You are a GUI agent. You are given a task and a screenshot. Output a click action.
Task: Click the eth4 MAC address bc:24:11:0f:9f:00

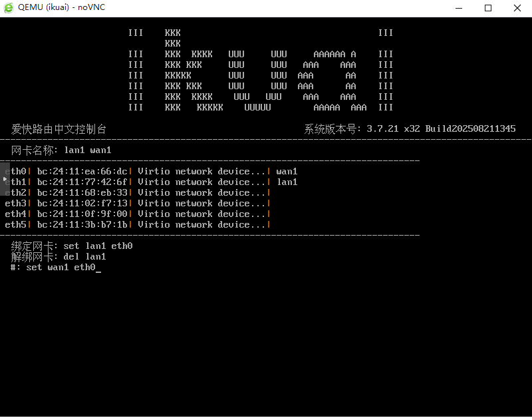point(82,214)
